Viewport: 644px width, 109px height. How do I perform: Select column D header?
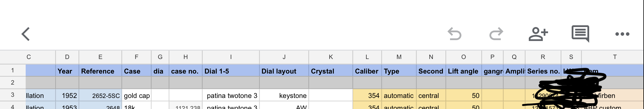[67, 57]
